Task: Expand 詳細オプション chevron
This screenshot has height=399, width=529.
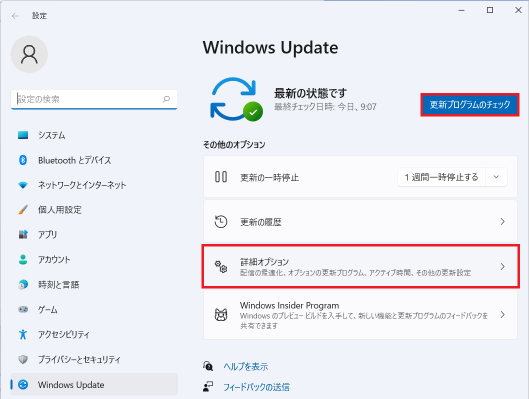Action: (x=502, y=266)
